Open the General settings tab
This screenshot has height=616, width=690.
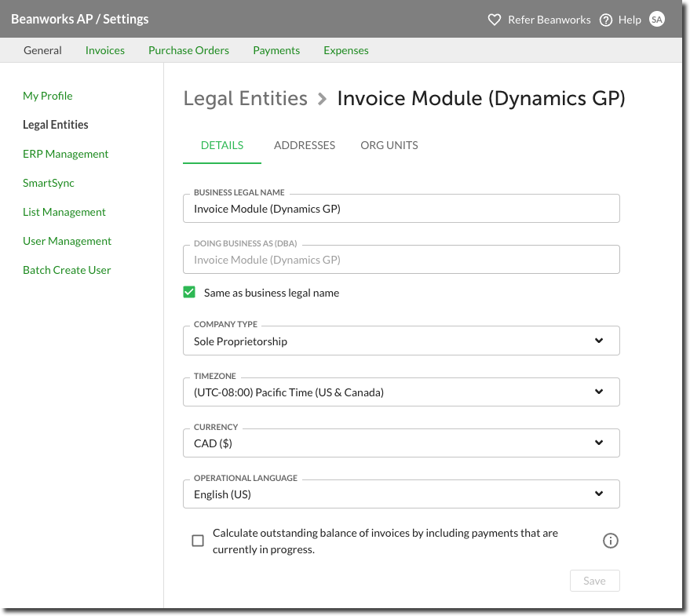pyautogui.click(x=42, y=50)
